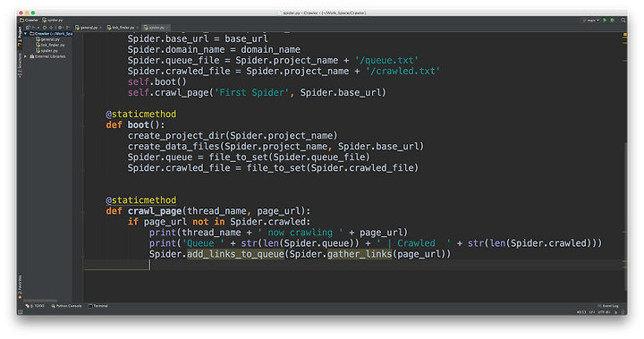Click scroll-from-source target icon in Project panel
The height and width of the screenshot is (339, 644).
coord(45,28)
